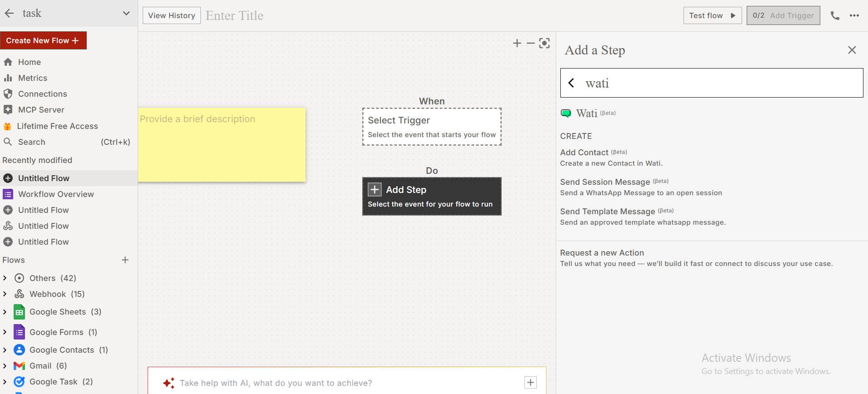Click the Wati app chat icon
This screenshot has height=394, width=868.
(566, 113)
